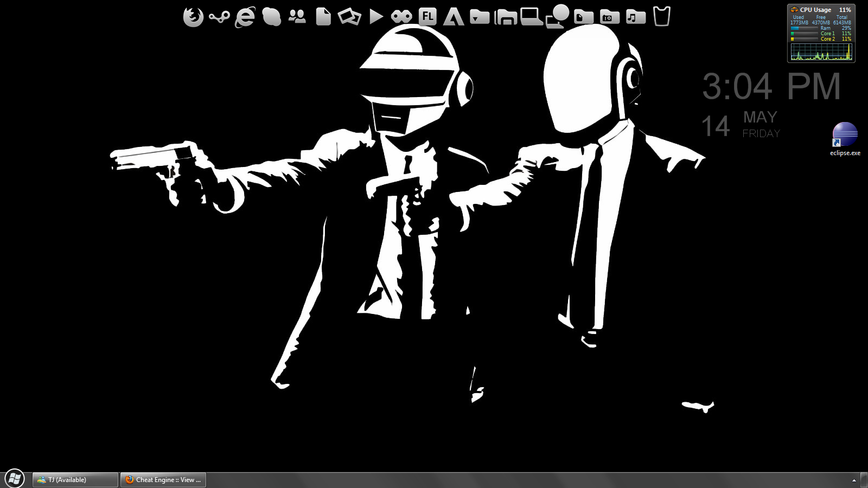This screenshot has width=868, height=488.
Task: Show hidden system tray icons
Action: click(x=854, y=480)
